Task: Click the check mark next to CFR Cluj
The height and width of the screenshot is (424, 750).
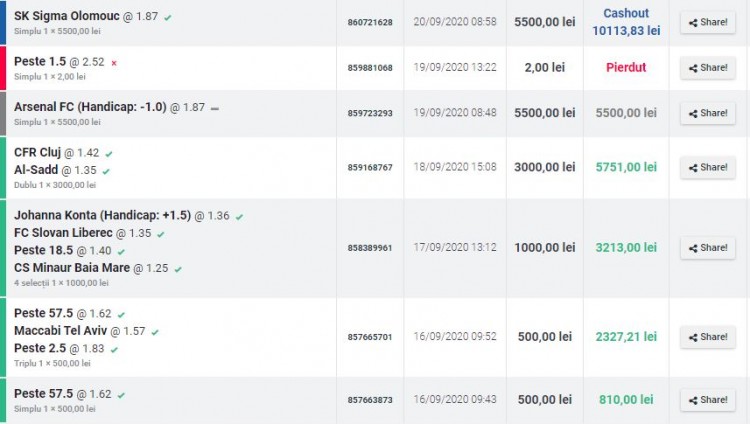Action: coord(109,153)
